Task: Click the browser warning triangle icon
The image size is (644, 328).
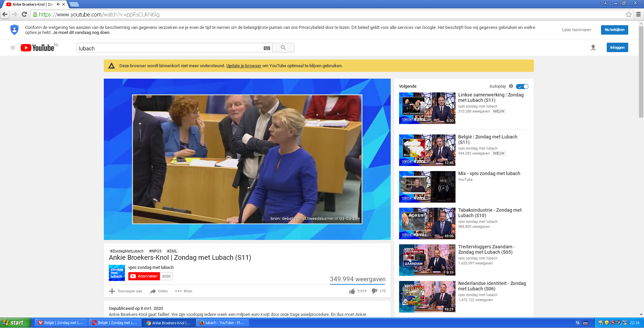Action: (x=112, y=66)
